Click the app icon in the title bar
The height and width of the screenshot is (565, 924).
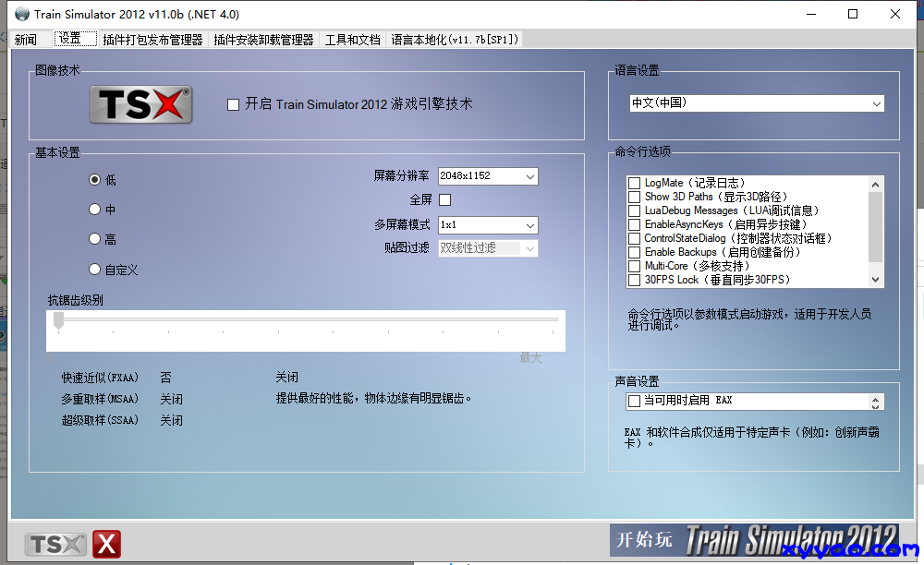[x=19, y=15]
